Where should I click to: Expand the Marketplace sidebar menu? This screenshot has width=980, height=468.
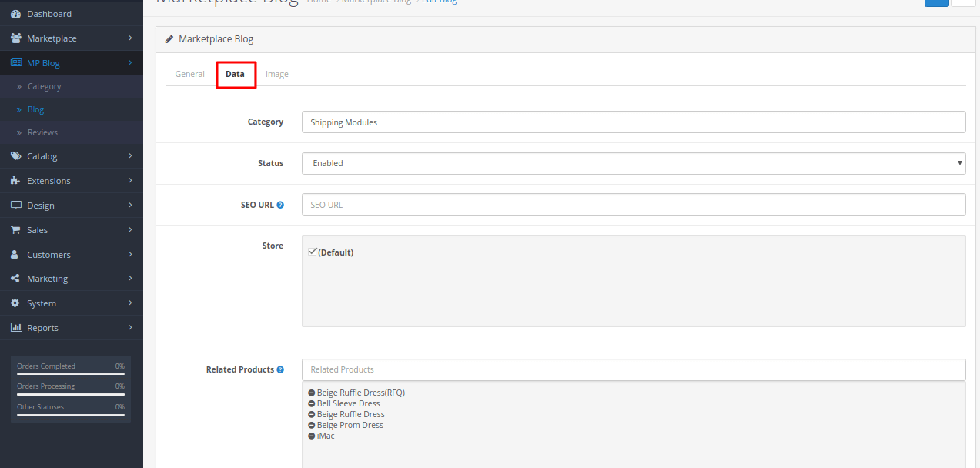71,38
